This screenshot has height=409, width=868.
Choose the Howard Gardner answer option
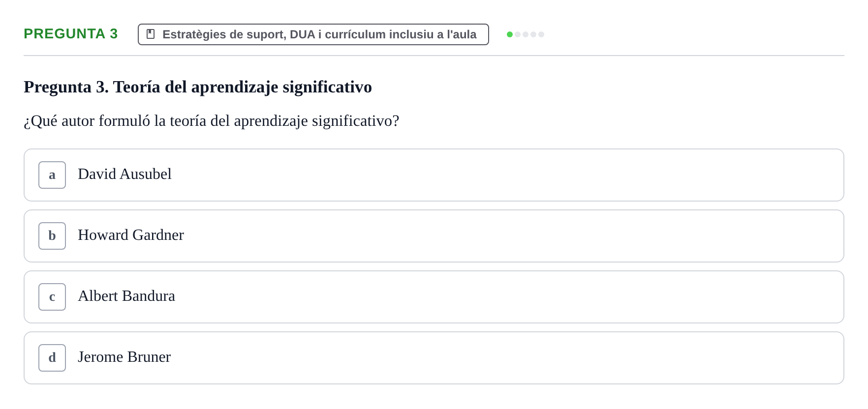[434, 236]
